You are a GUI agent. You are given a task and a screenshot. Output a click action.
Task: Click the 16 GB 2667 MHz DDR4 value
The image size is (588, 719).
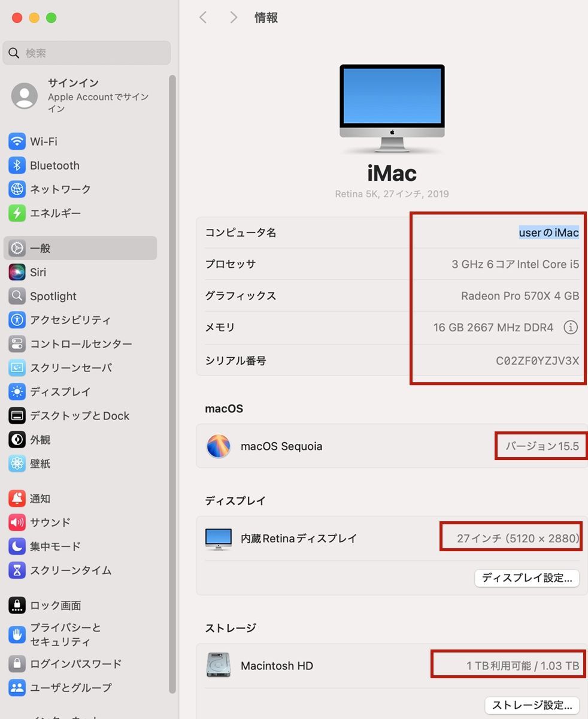pos(493,328)
